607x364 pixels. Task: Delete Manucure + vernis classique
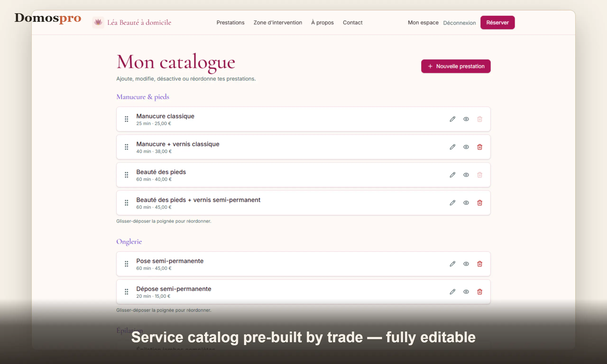click(480, 147)
